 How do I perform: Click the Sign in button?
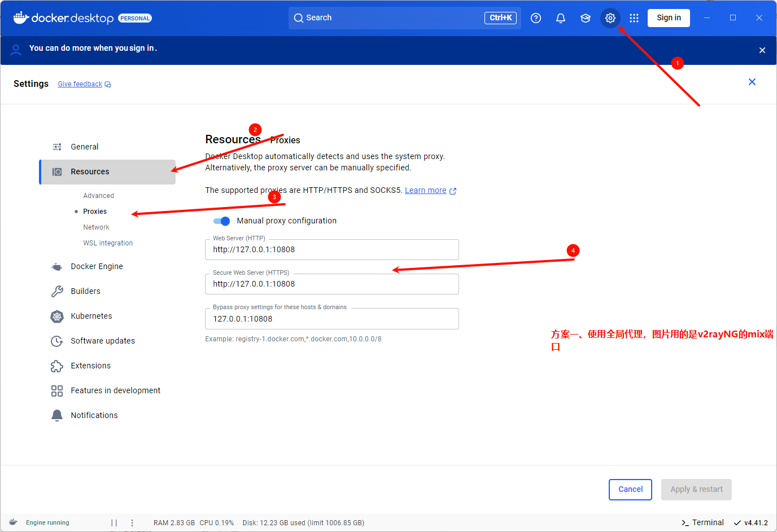point(669,18)
